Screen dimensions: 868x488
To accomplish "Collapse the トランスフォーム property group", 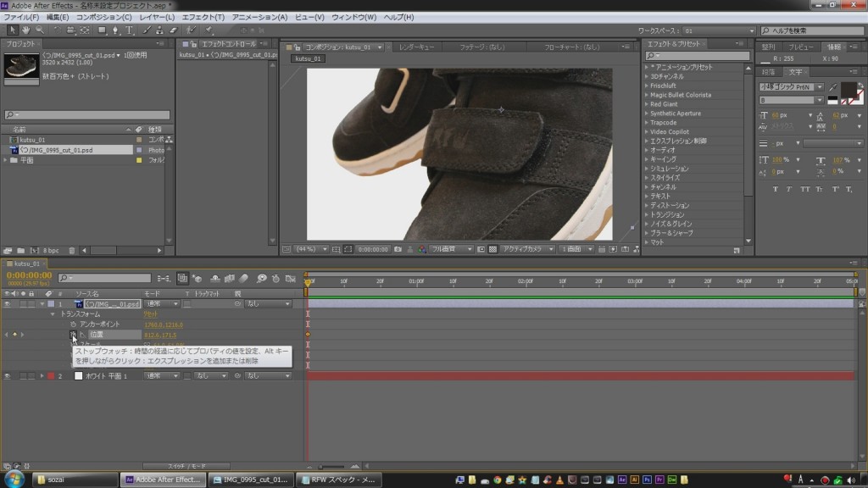I will (x=53, y=314).
